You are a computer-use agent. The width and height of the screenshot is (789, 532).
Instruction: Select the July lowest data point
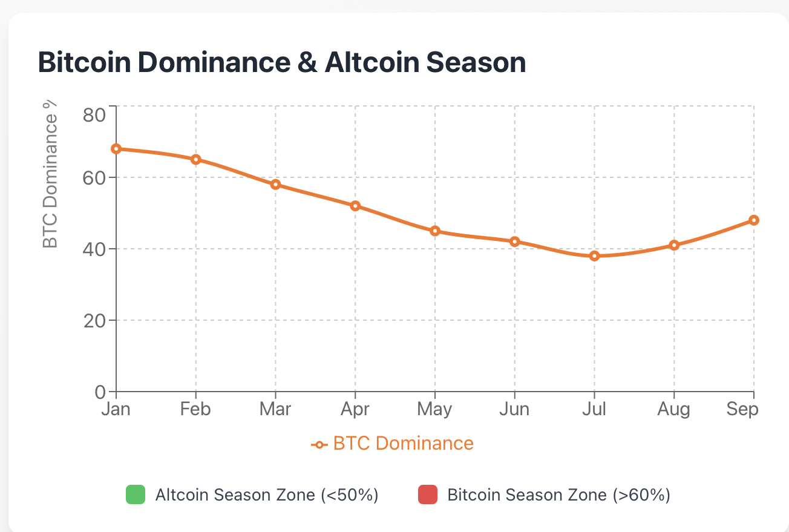[x=594, y=256]
